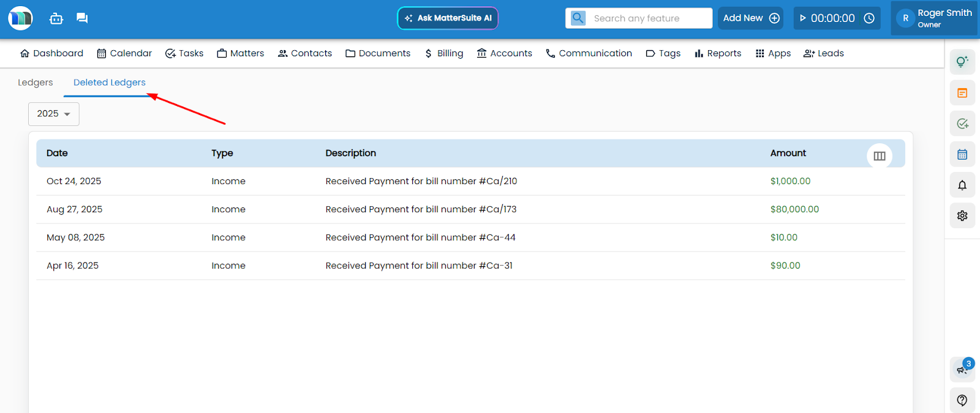Click the Ask MatterSuite AI button
Image resolution: width=980 pixels, height=413 pixels.
coord(448,18)
